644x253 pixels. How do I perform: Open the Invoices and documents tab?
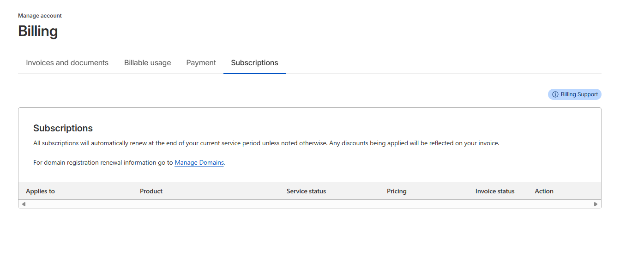[x=67, y=63]
